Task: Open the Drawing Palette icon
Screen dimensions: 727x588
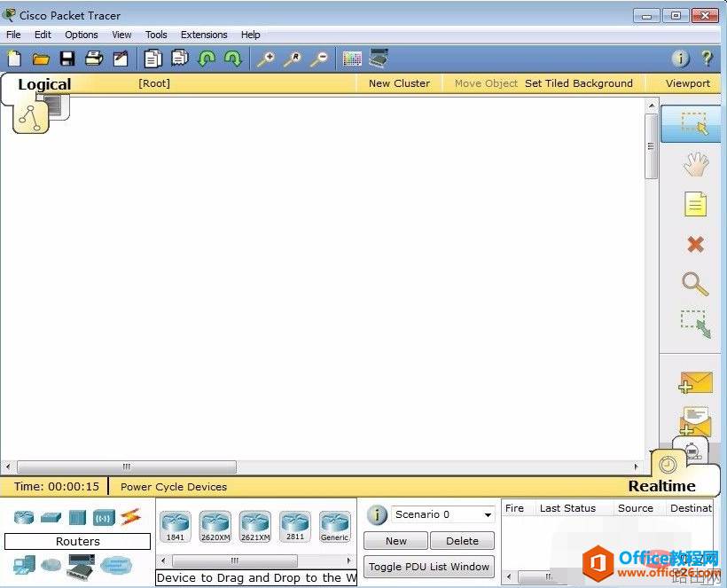Action: (x=352, y=59)
